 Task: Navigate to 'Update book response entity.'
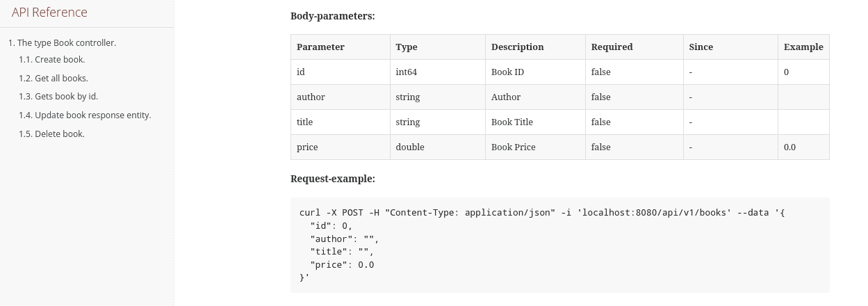[x=85, y=115]
